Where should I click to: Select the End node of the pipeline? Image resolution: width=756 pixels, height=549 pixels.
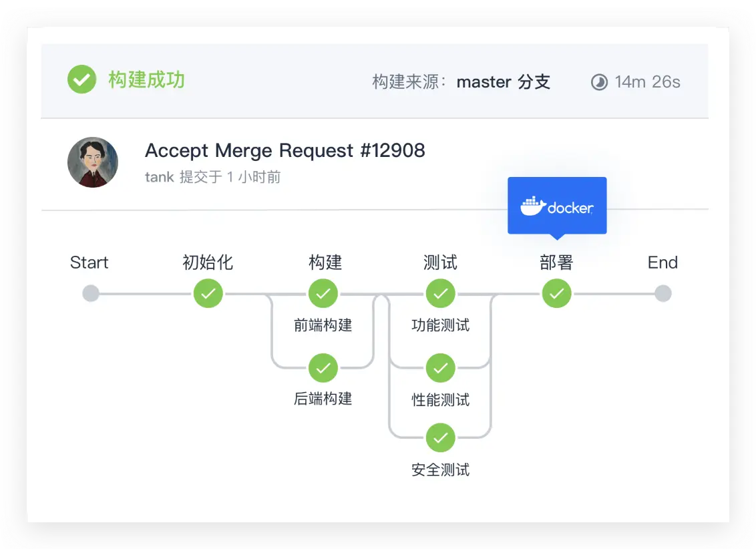point(663,293)
